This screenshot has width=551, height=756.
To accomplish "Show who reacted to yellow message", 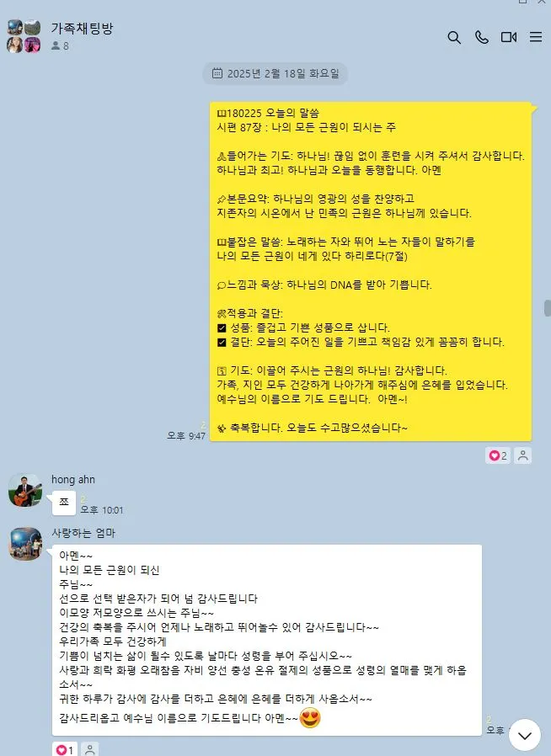I will point(522,455).
